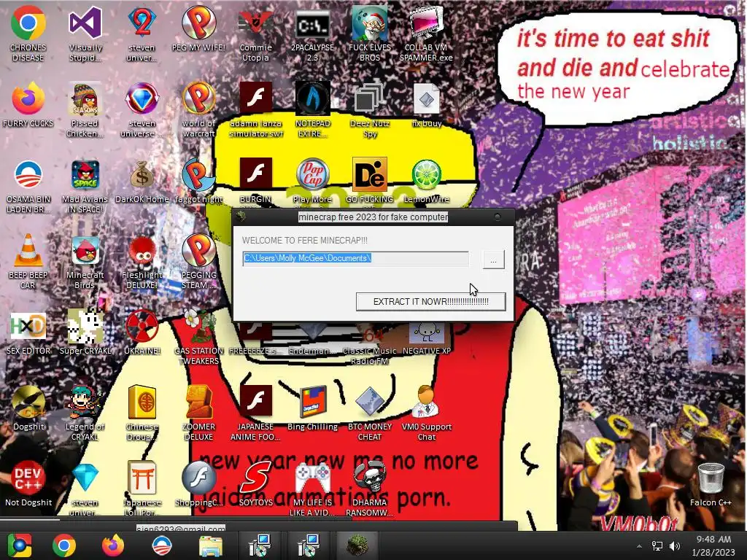The image size is (747, 560).
Task: Open the Fleshlight DELUXE! desktop icon
Action: pos(142,251)
